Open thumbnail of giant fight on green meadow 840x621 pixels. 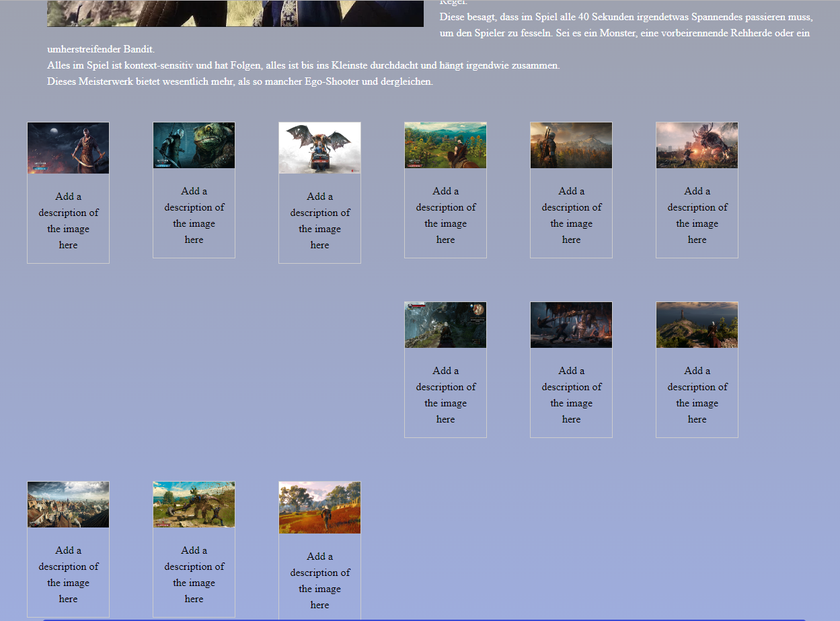click(x=194, y=505)
